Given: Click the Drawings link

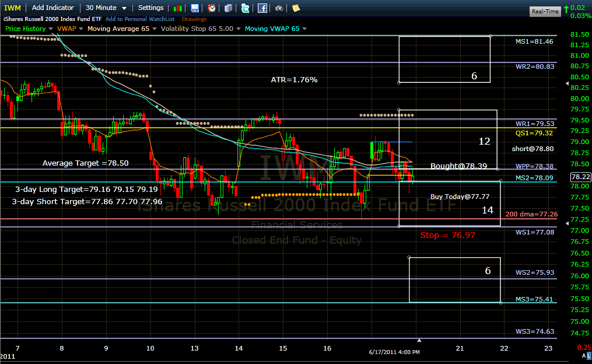Looking at the screenshot, I should (194, 19).
